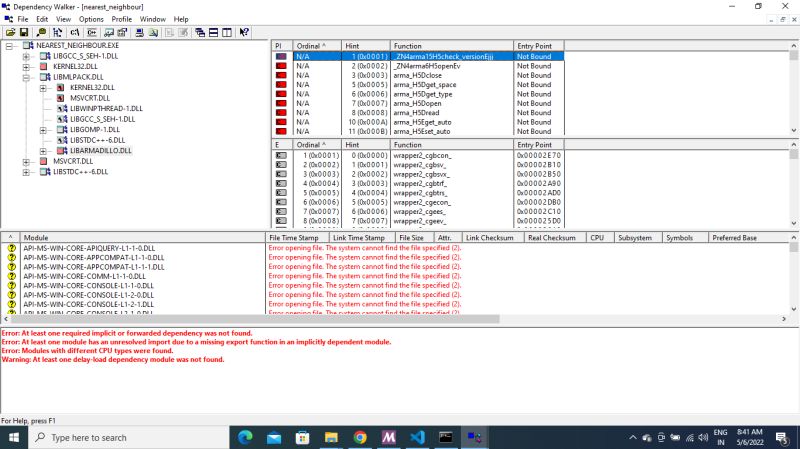The width and height of the screenshot is (800, 449).
Task: Select the _ZN4arma6H5openEv import row
Action: tap(418, 66)
